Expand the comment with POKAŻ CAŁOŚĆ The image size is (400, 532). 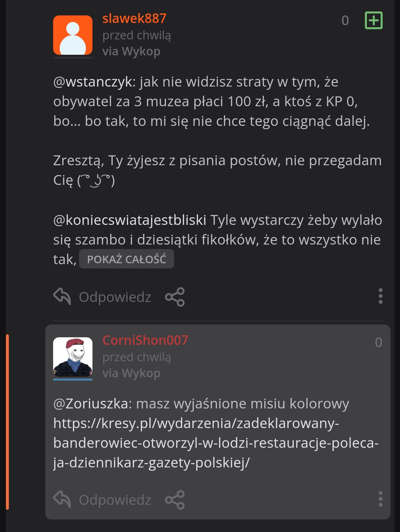point(127,259)
